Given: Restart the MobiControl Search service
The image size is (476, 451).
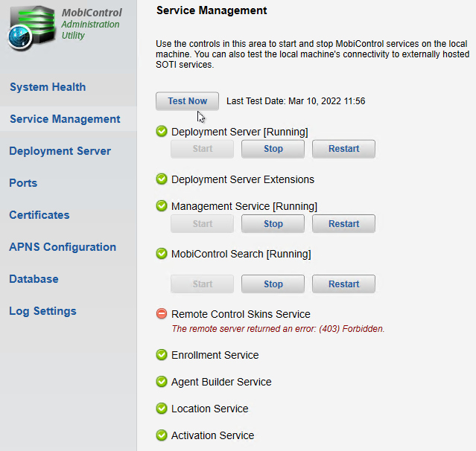Looking at the screenshot, I should pyautogui.click(x=343, y=284).
